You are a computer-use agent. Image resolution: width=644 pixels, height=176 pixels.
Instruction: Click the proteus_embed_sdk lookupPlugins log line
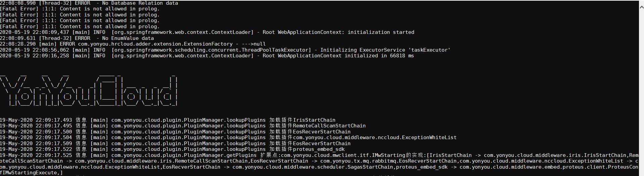pyautogui.click(x=172, y=149)
